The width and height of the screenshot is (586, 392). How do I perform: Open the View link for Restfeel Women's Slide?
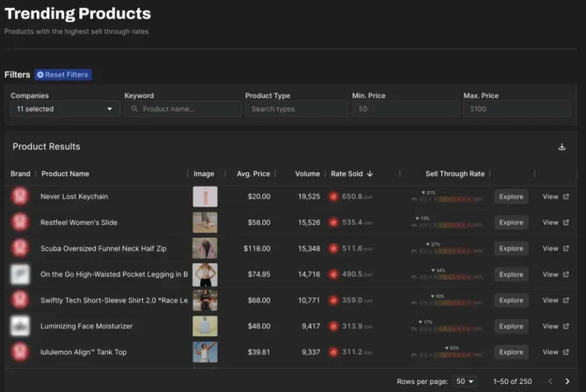click(x=556, y=222)
